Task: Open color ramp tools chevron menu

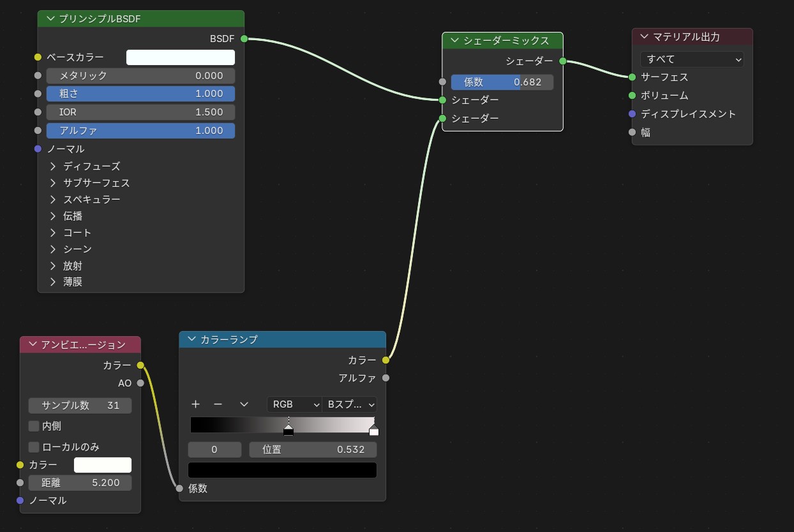Action: pyautogui.click(x=244, y=404)
